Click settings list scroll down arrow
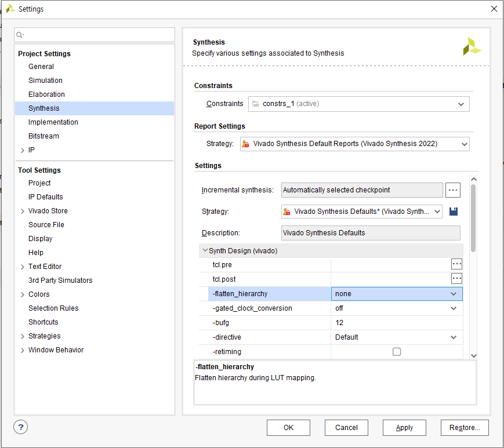 tap(473, 355)
